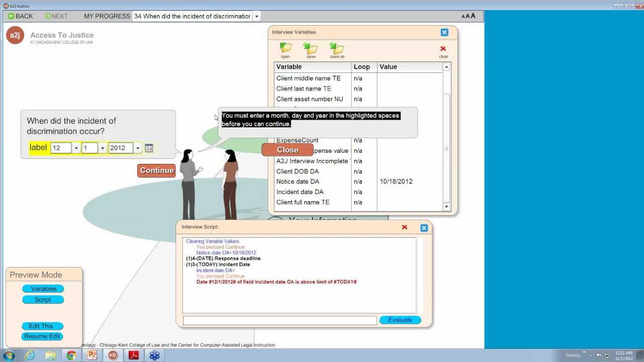Select the ExpenseCount variable row
The height and width of the screenshot is (362, 644).
[358, 140]
